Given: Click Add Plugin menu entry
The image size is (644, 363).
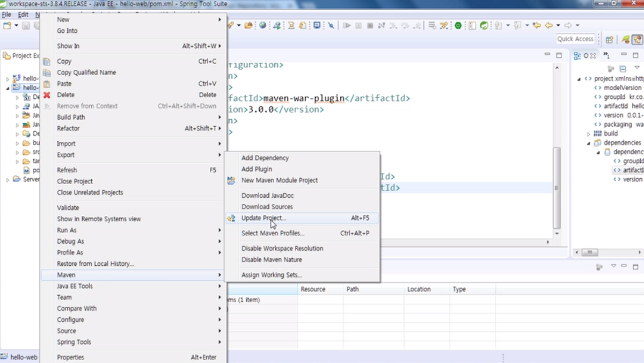Looking at the screenshot, I should [302, 169].
